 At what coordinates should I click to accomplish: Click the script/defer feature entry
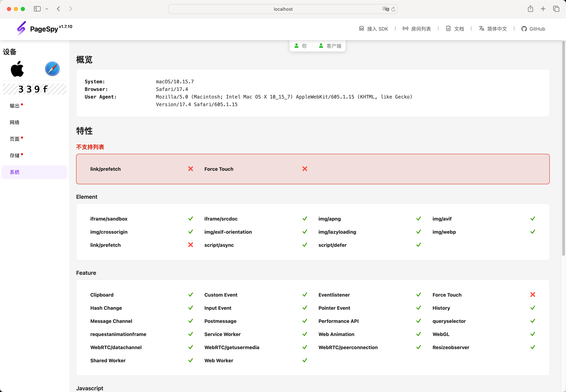332,245
